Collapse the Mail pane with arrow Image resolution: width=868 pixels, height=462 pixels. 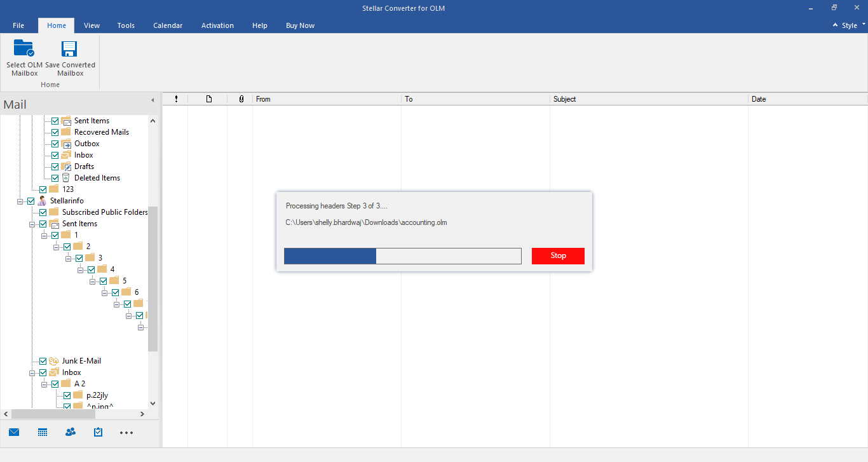point(152,100)
